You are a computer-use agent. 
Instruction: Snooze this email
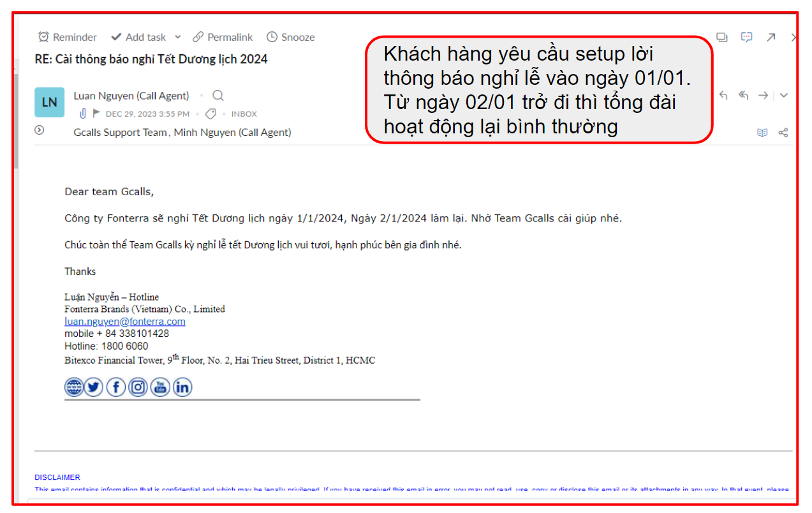[290, 37]
